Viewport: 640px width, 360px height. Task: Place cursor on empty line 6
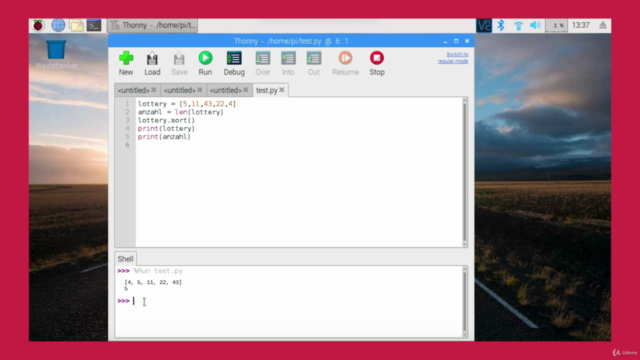(299, 145)
